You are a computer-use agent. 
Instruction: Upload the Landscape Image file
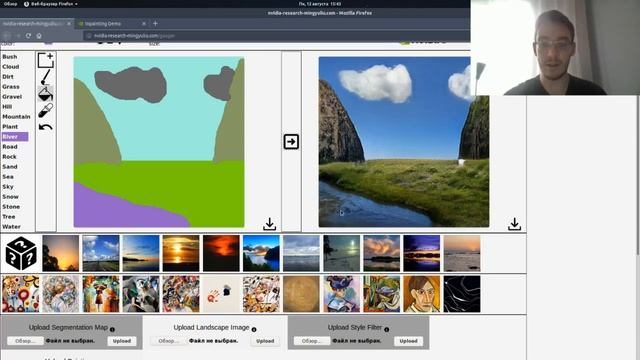point(265,341)
